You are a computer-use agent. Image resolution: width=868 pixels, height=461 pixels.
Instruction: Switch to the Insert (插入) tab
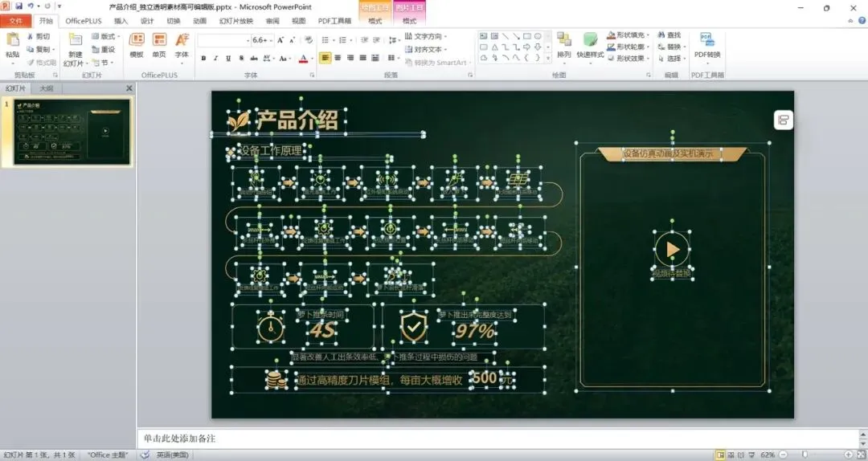[121, 20]
